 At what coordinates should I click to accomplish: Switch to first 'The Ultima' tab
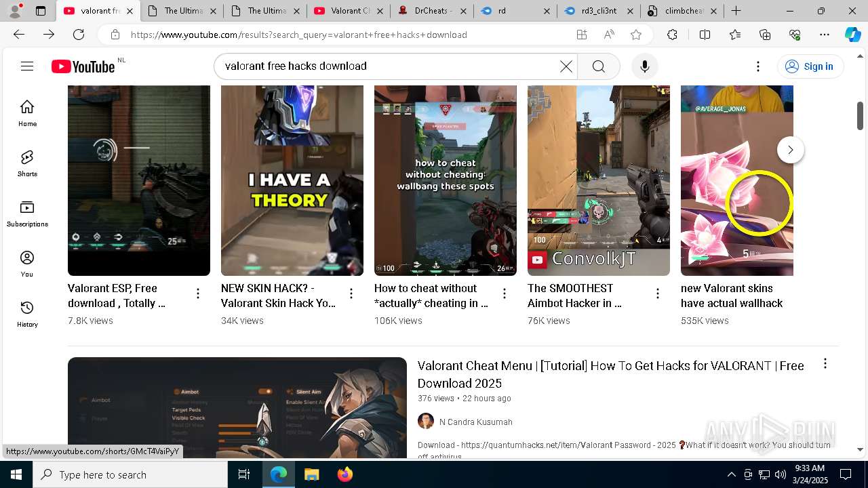182,11
